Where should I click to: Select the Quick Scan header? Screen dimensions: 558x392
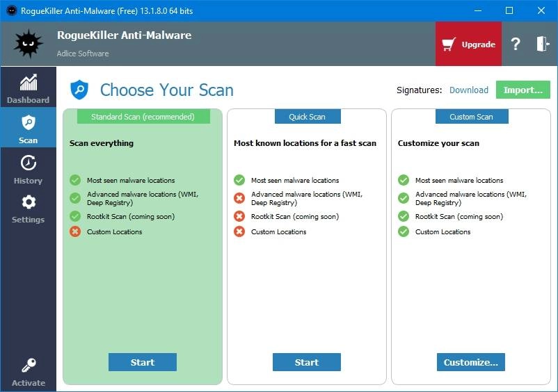pyautogui.click(x=308, y=117)
